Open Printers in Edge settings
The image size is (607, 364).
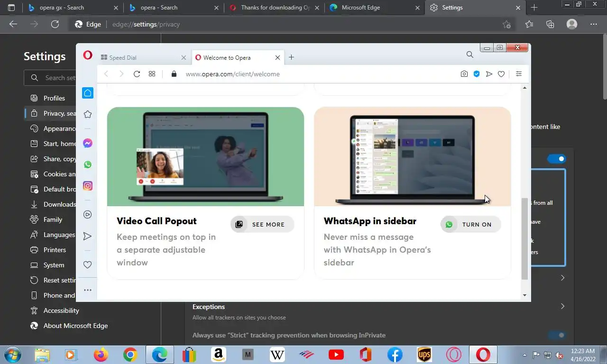click(x=55, y=250)
